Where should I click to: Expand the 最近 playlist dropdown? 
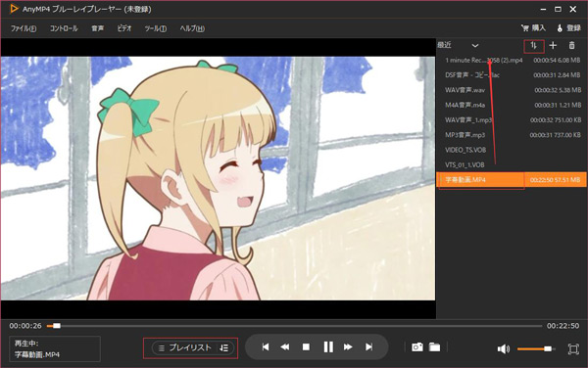click(x=475, y=46)
